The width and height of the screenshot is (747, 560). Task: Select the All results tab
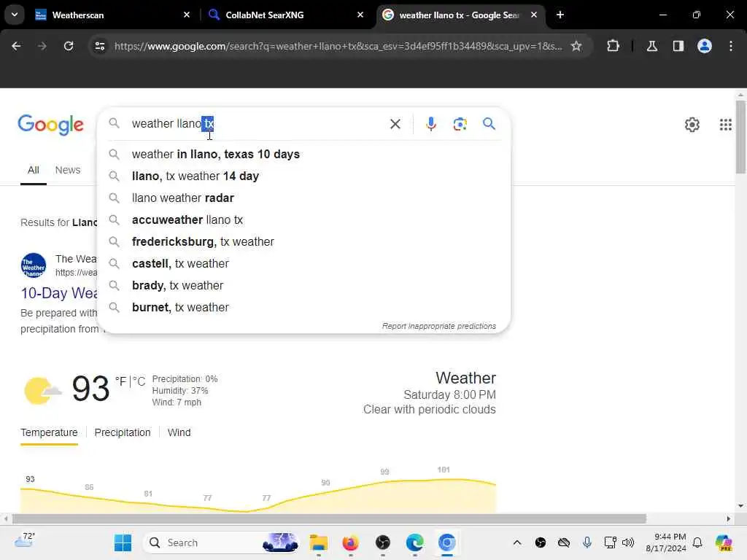coord(34,170)
